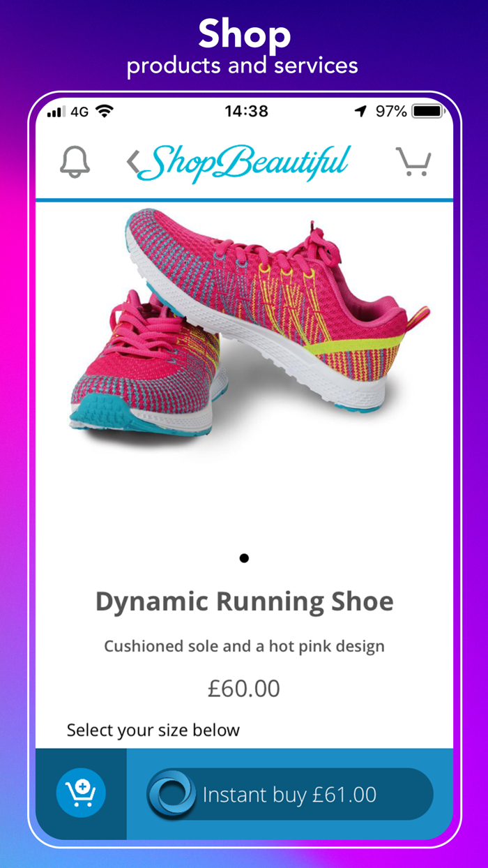Tap the £60.00 price text
This screenshot has width=488, height=868.
[x=244, y=689]
